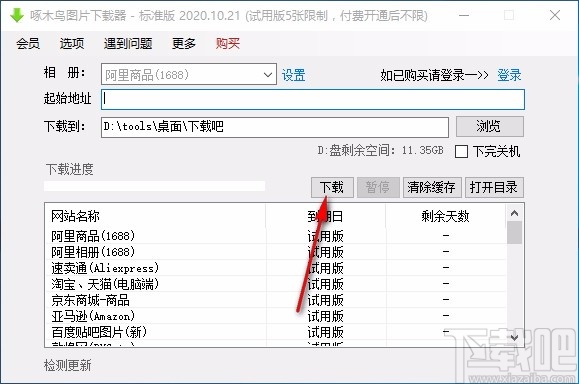Open the 遇到问题 menu
This screenshot has height=384, width=579.
128,44
